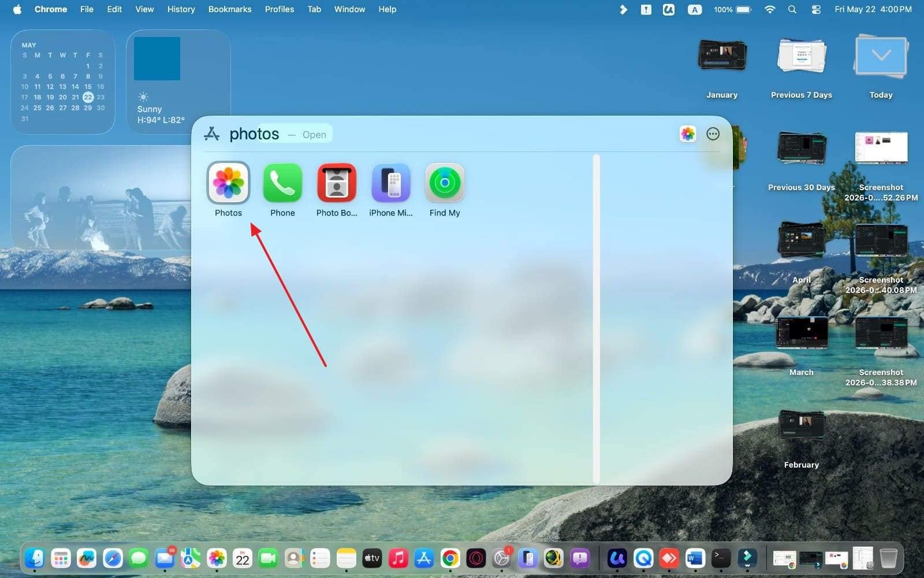Open the Apple menu
924x578 pixels.
pyautogui.click(x=17, y=9)
